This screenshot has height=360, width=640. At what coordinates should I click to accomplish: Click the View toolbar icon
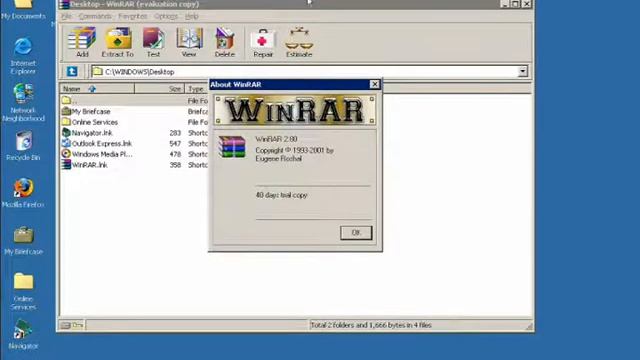[x=189, y=42]
